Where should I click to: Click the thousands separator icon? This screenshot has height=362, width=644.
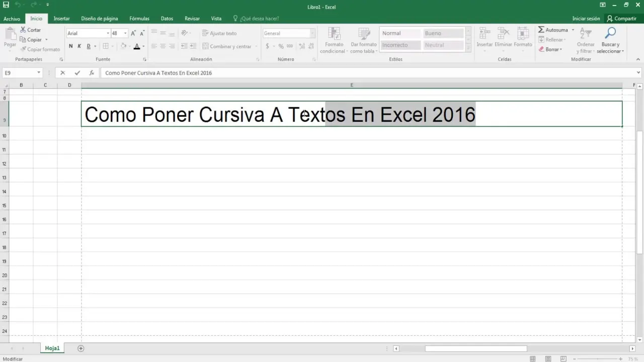point(289,46)
